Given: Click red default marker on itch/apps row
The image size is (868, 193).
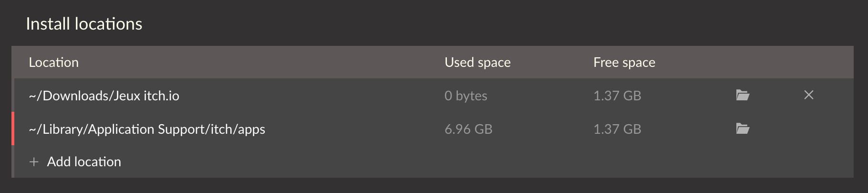Looking at the screenshot, I should pyautogui.click(x=13, y=129).
